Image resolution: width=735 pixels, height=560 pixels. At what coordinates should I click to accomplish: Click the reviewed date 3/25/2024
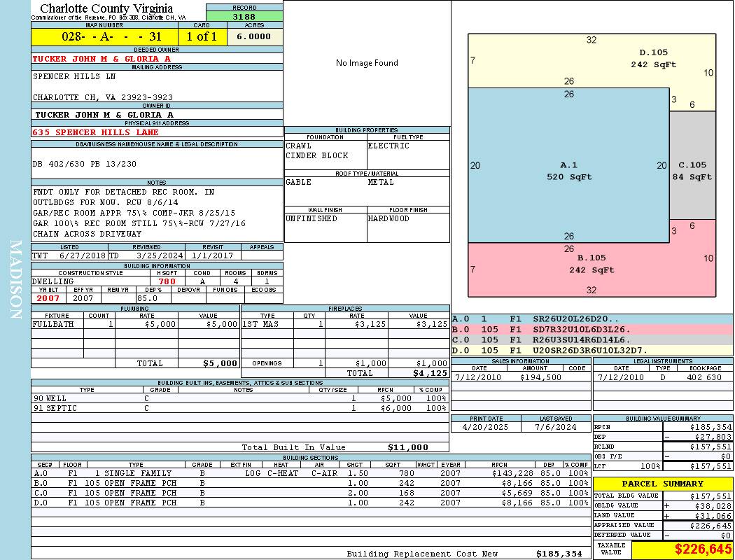[x=160, y=256]
